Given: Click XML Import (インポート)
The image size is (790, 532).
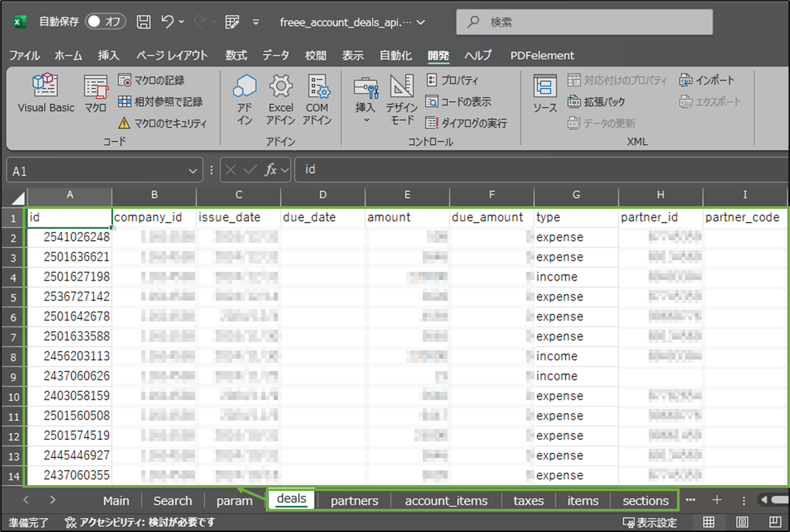Looking at the screenshot, I should pos(706,80).
